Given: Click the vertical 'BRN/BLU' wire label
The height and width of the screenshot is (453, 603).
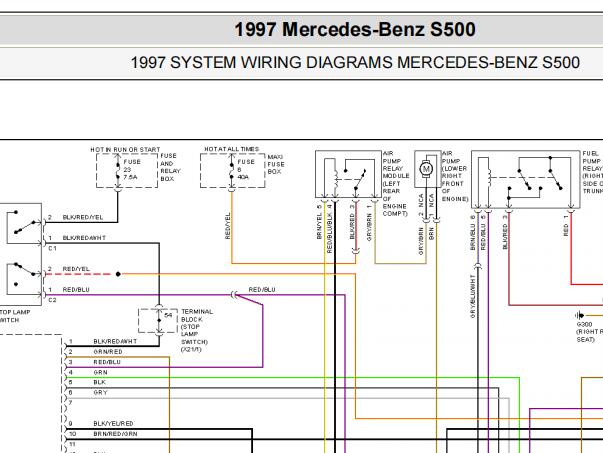Looking at the screenshot, I should coord(473,237).
